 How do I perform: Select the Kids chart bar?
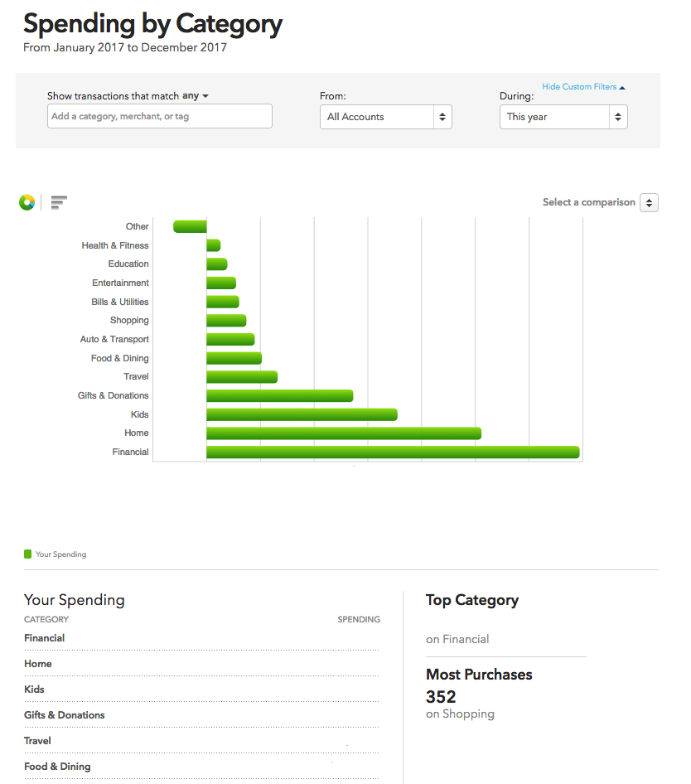[302, 414]
